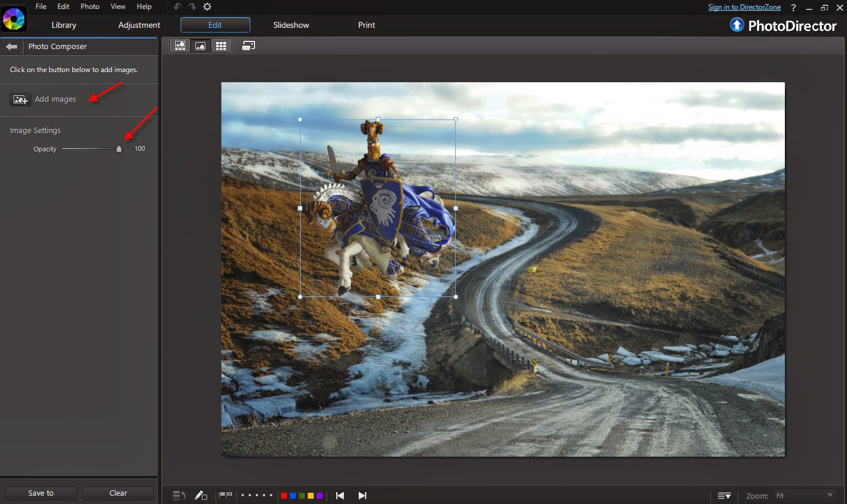This screenshot has height=504, width=847.
Task: Click the rotate/history list icon in bottom toolbar
Action: tap(179, 496)
